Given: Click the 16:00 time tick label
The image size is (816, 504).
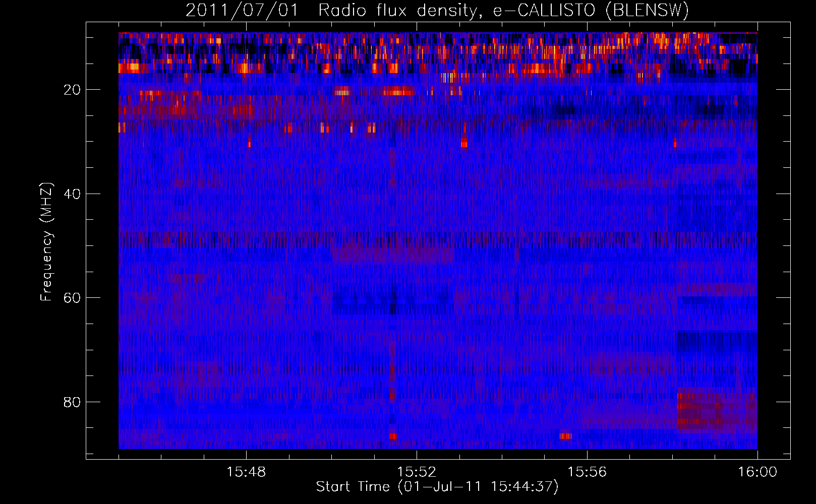Looking at the screenshot, I should (757, 472).
